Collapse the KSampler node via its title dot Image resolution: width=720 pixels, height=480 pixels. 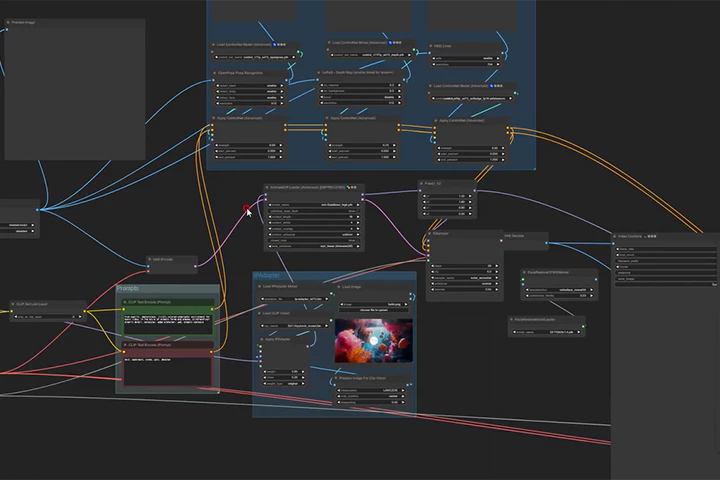[x=429, y=233]
